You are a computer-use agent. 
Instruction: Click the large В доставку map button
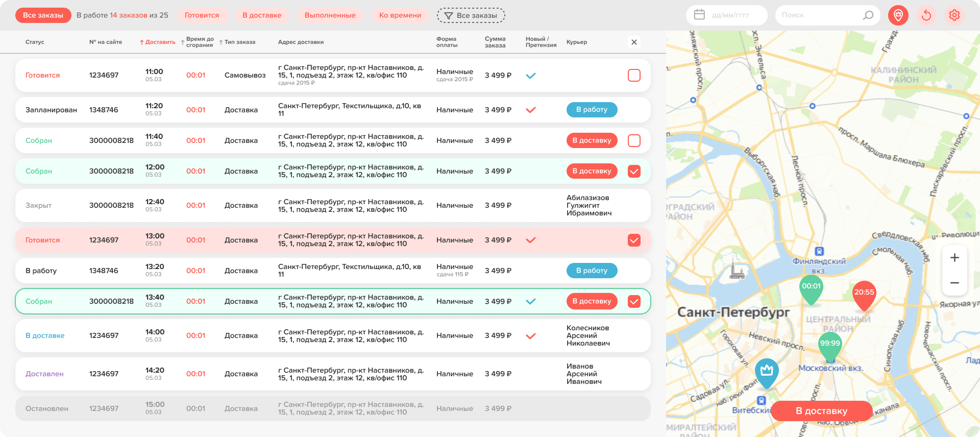coord(821,411)
